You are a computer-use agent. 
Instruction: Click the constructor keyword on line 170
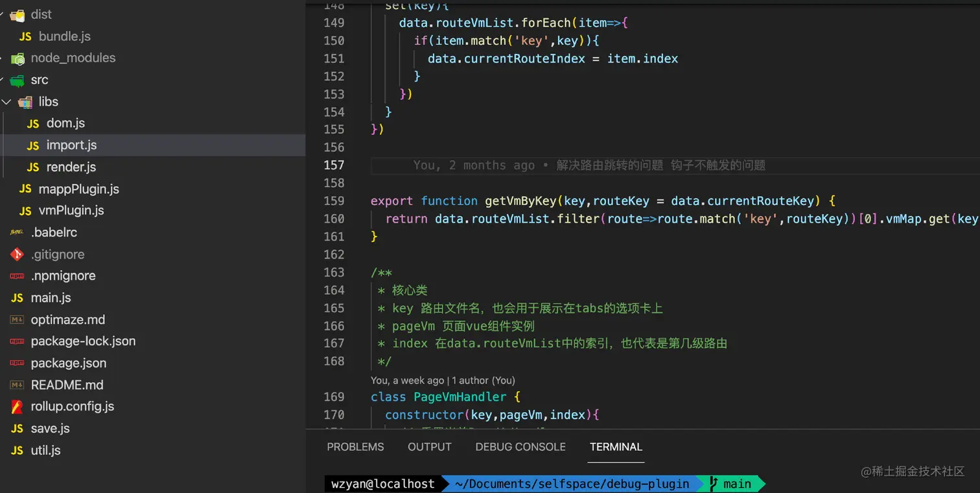[x=425, y=415]
